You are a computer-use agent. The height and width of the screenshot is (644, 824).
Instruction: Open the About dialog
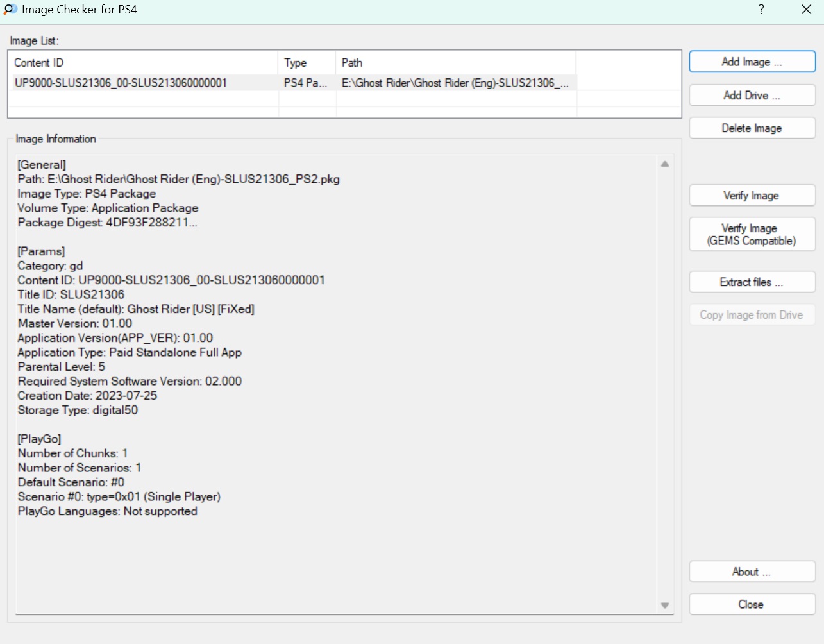pos(752,572)
